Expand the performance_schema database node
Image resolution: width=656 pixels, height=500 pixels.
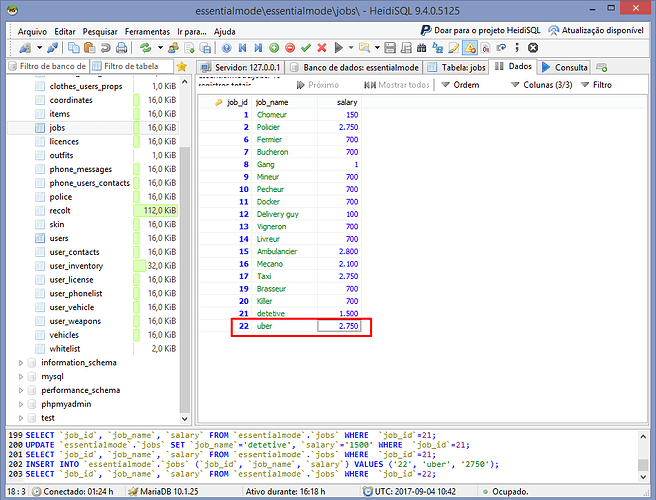coord(21,390)
